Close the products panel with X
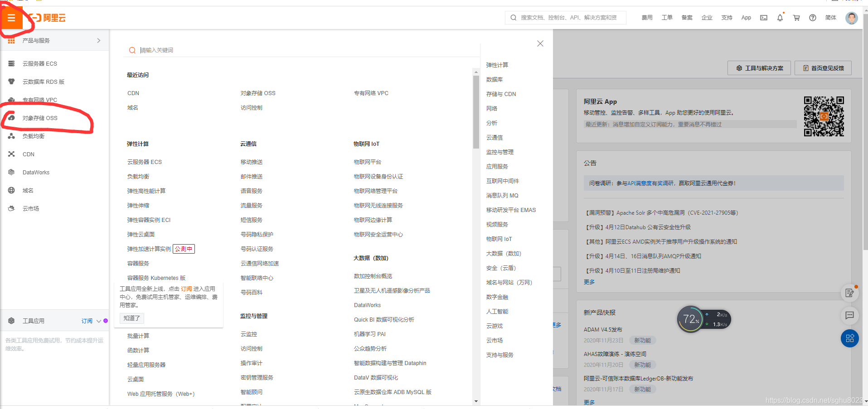This screenshot has width=868, height=409. pos(540,43)
